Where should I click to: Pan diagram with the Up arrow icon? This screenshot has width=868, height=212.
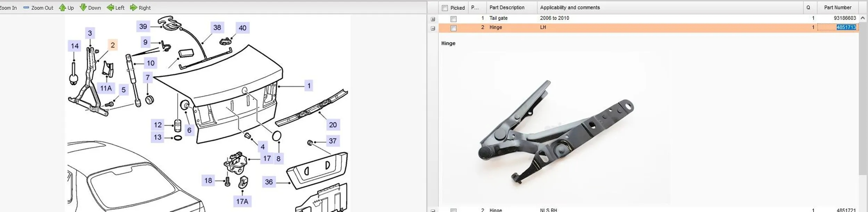point(62,8)
